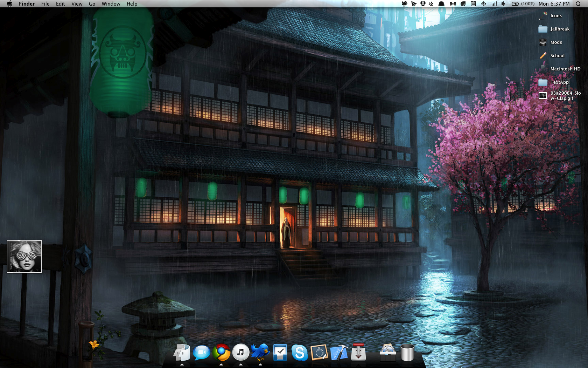Select the 93a29064_Slow-Clap.gif file
The image size is (588, 368).
pyautogui.click(x=560, y=96)
